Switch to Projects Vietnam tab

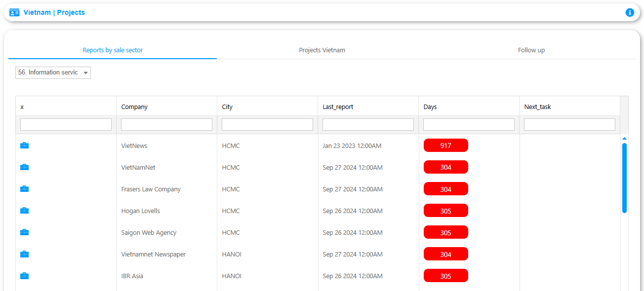[322, 50]
